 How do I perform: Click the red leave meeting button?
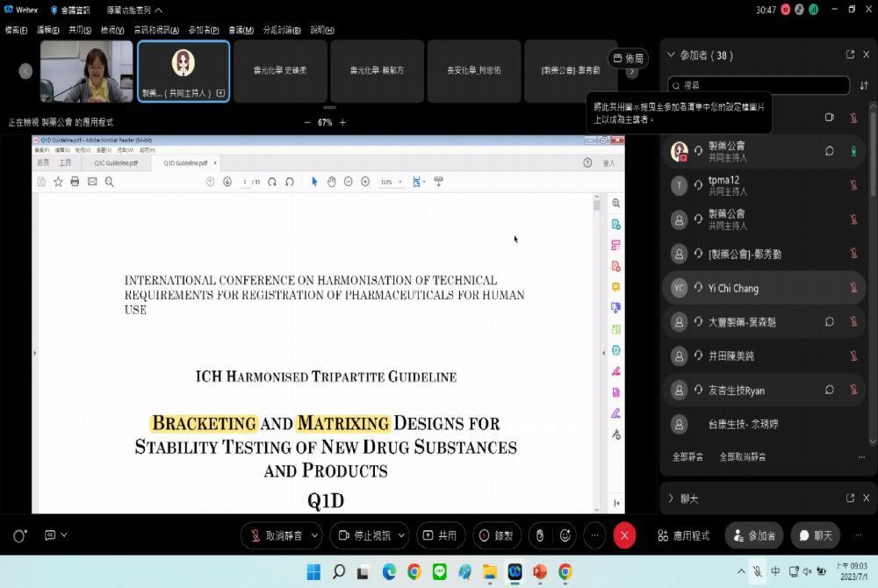pos(624,535)
